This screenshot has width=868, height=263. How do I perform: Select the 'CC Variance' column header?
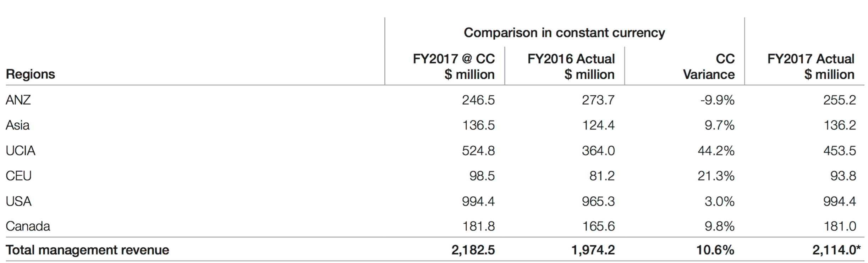coord(709,66)
